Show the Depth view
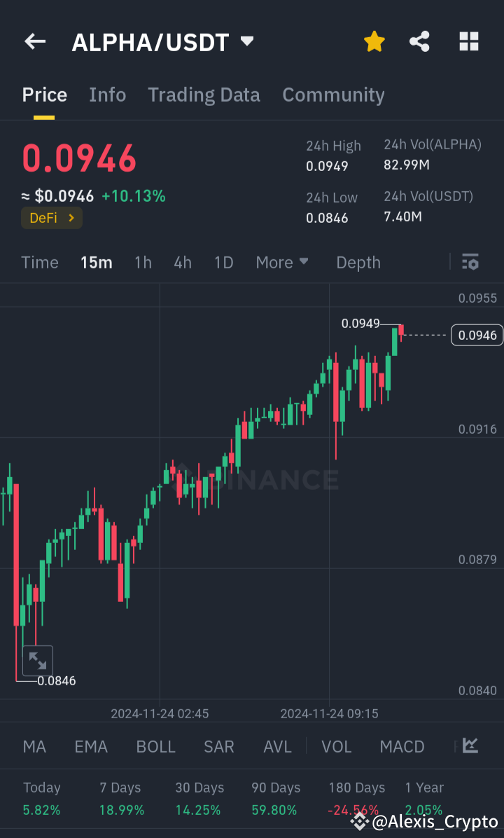The height and width of the screenshot is (838, 504). 358,262
